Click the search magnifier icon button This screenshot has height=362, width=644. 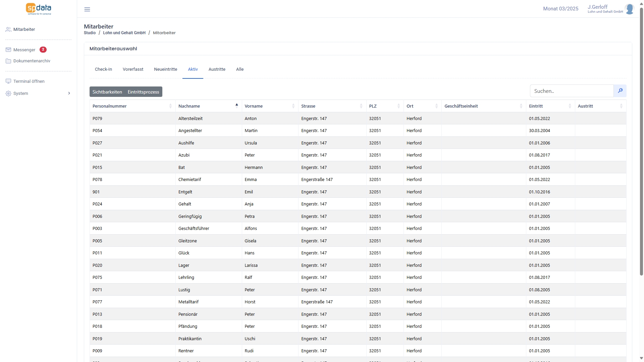pyautogui.click(x=620, y=91)
